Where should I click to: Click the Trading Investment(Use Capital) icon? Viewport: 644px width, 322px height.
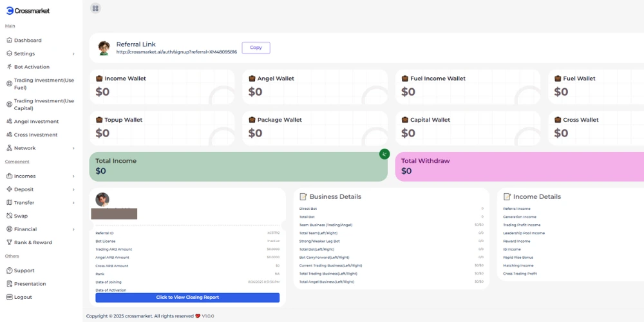pyautogui.click(x=10, y=104)
